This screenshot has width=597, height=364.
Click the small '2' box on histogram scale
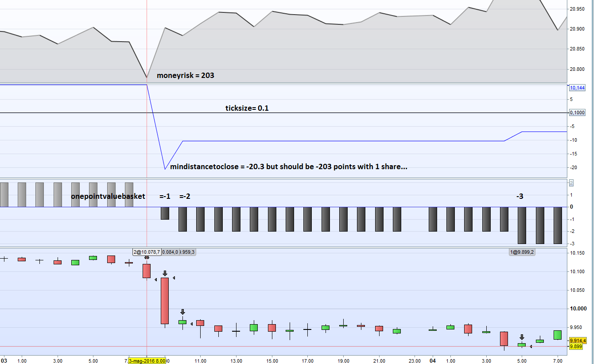coord(571,183)
